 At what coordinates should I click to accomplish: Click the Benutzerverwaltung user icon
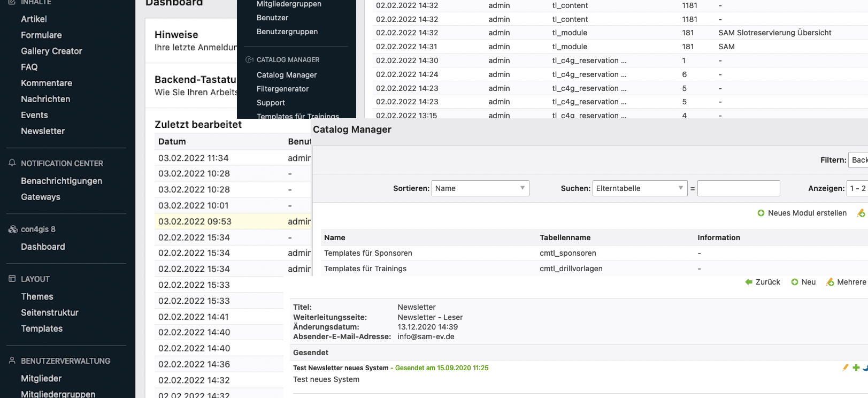[x=12, y=361]
